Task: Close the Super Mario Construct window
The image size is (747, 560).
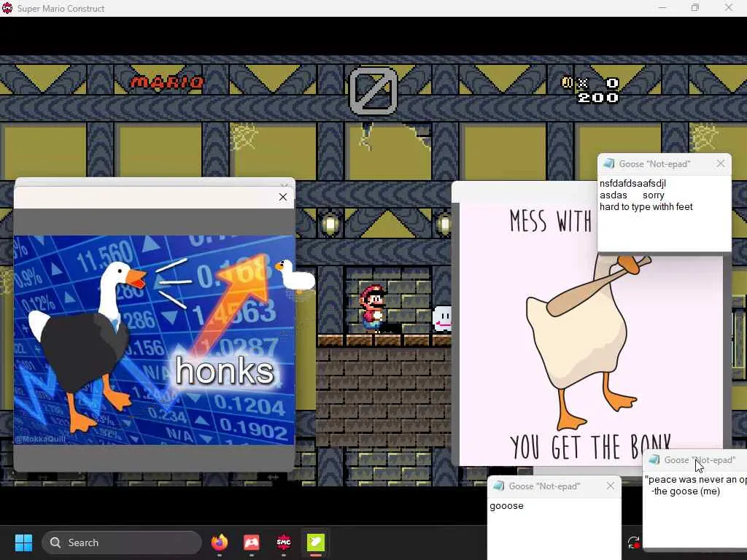Action: [729, 8]
